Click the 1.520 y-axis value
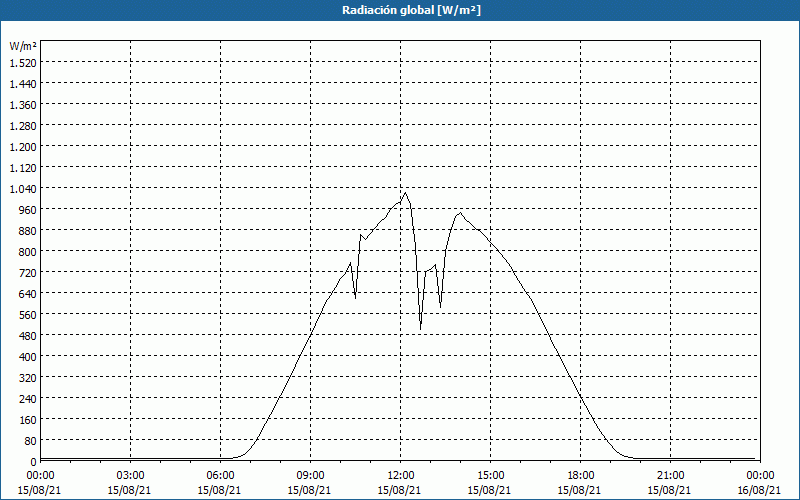Image resolution: width=800 pixels, height=500 pixels. [x=23, y=63]
